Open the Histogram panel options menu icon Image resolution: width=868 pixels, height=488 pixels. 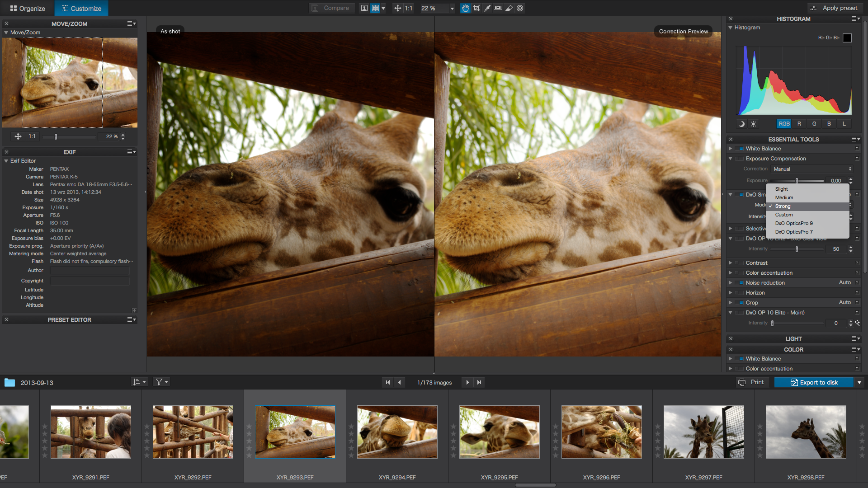[x=856, y=19]
